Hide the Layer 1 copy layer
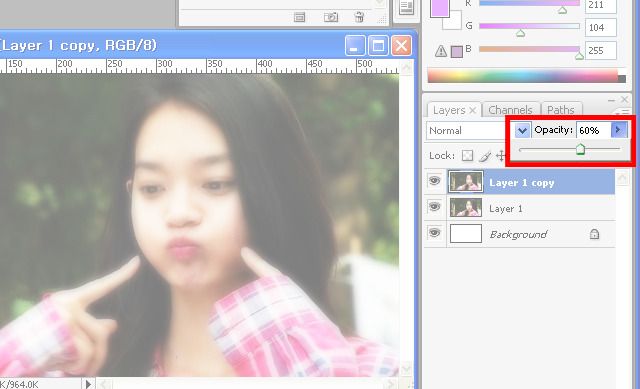 click(x=434, y=180)
